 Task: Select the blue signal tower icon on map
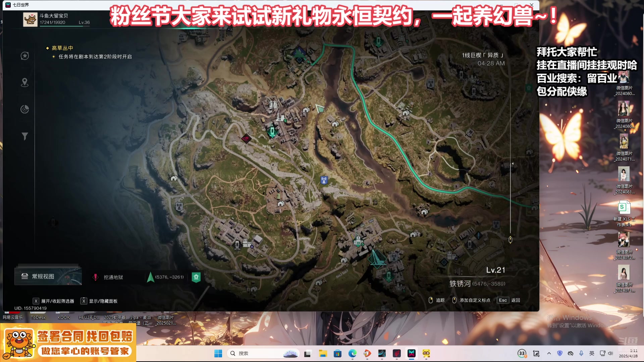click(x=324, y=180)
